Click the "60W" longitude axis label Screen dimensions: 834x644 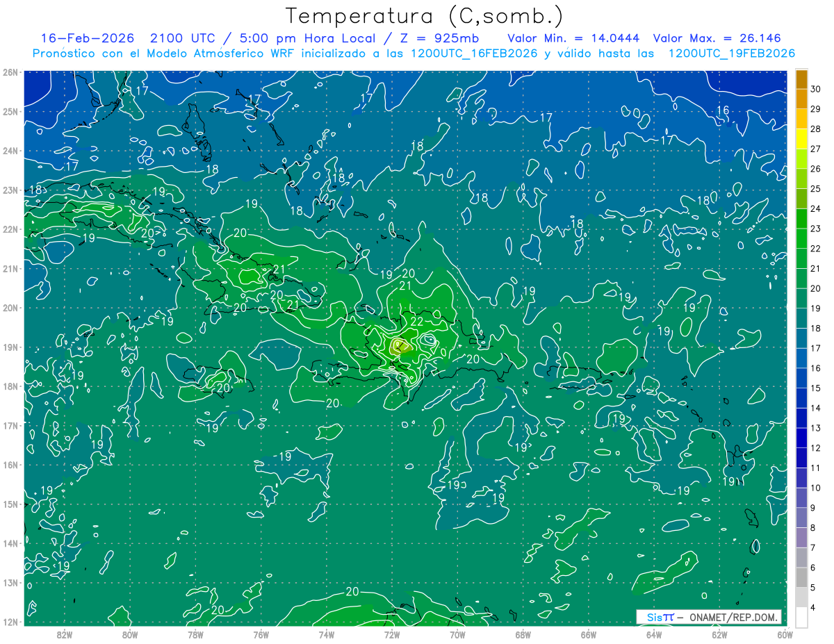click(x=785, y=634)
